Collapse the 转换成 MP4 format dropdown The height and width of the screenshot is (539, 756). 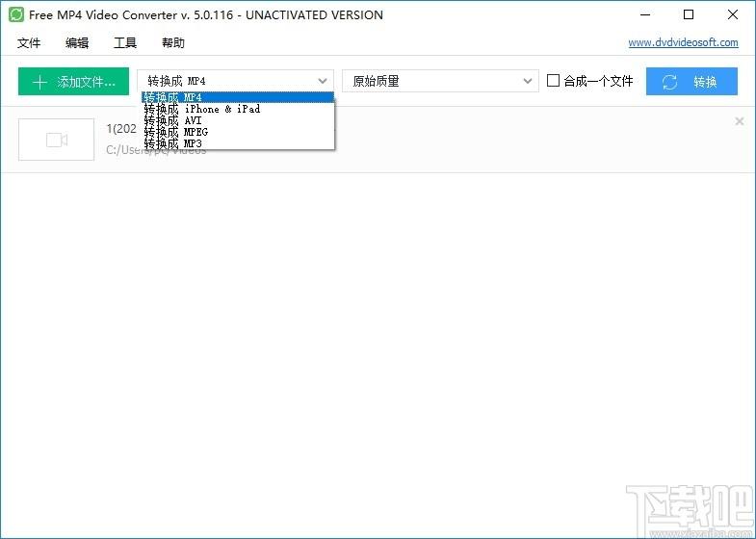pyautogui.click(x=235, y=81)
